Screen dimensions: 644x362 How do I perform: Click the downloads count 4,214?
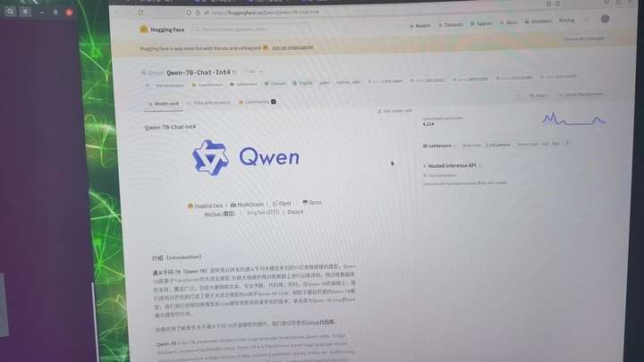(428, 124)
